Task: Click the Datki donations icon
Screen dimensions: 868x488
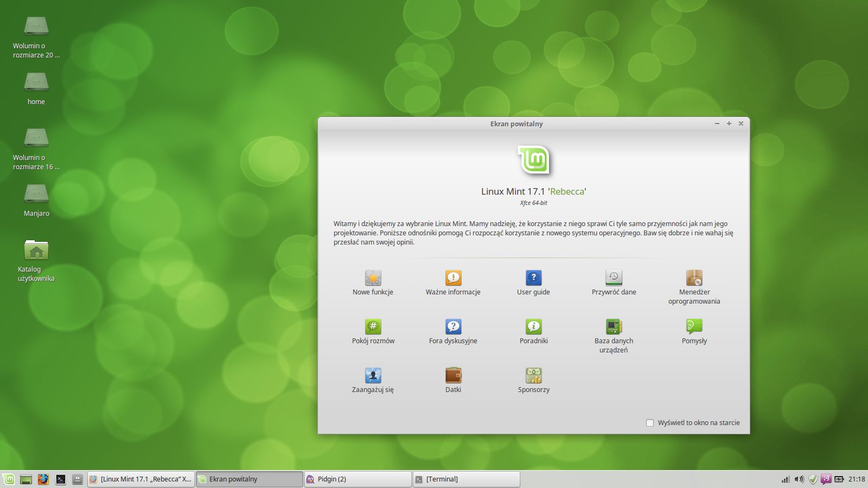Action: pos(453,376)
